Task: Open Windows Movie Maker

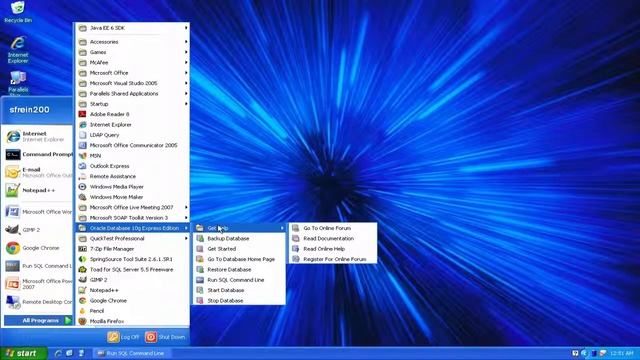Action: [133, 197]
